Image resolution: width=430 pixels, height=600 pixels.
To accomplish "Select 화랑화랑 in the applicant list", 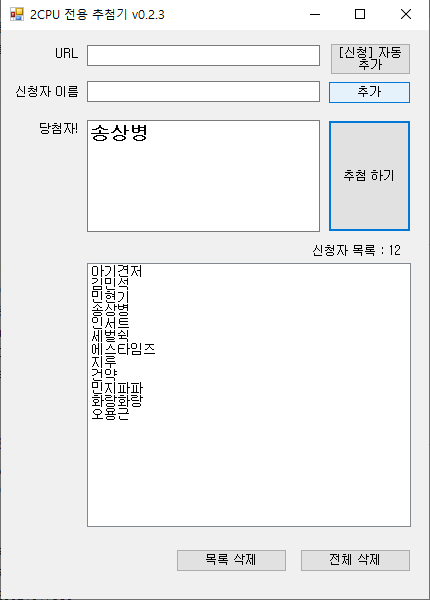I will tap(117, 401).
